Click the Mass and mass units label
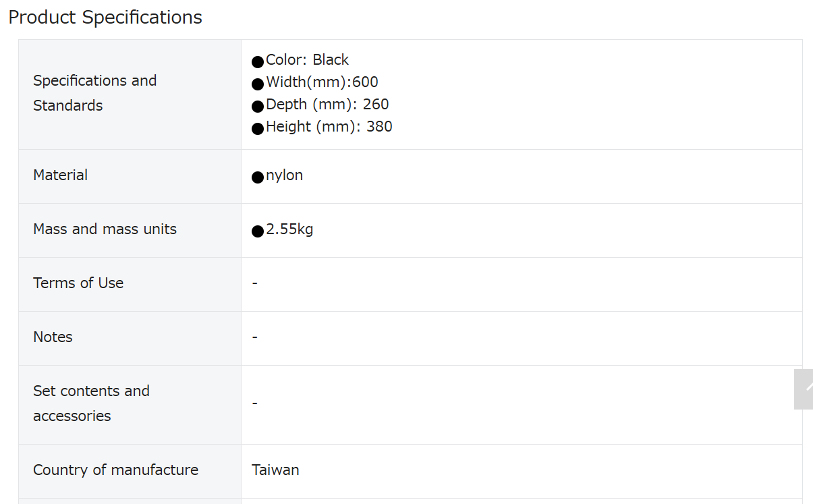This screenshot has height=504, width=813. (x=105, y=229)
